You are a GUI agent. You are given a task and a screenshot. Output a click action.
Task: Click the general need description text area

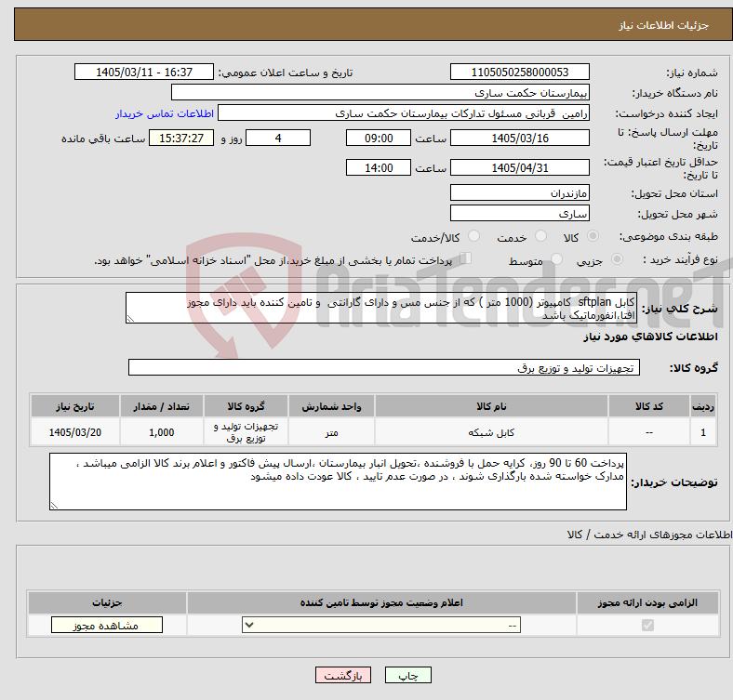point(381,308)
